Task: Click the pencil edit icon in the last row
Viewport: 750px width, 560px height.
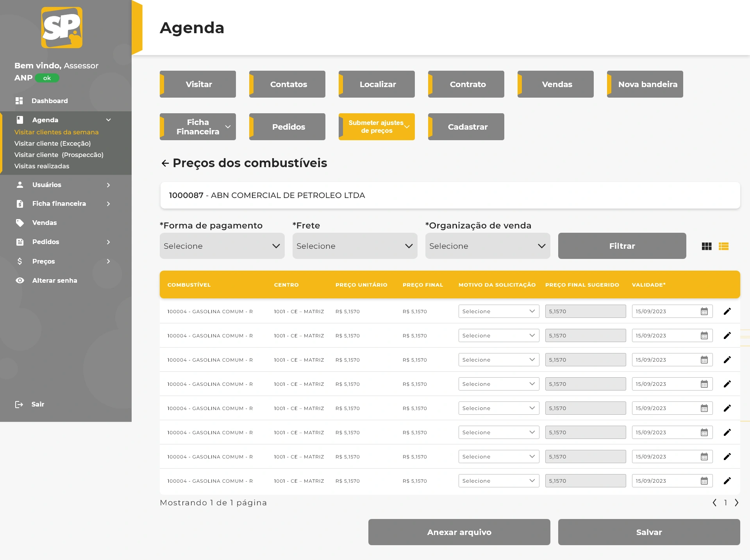Action: 727,481
